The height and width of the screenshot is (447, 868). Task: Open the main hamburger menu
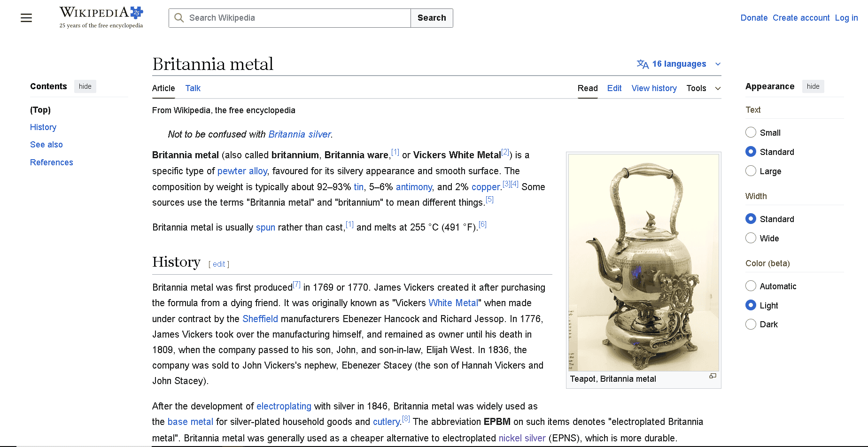coord(26,18)
